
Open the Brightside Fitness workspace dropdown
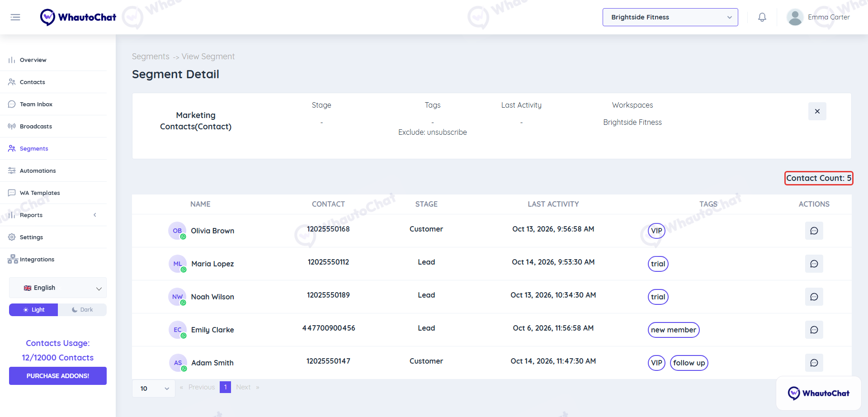click(x=670, y=17)
